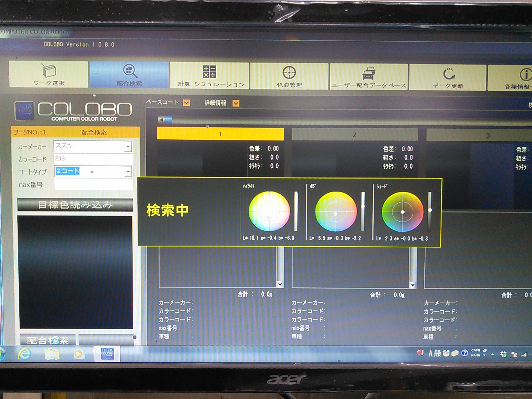
Task: Click the 目標色読み込み button
Action: tap(75, 205)
